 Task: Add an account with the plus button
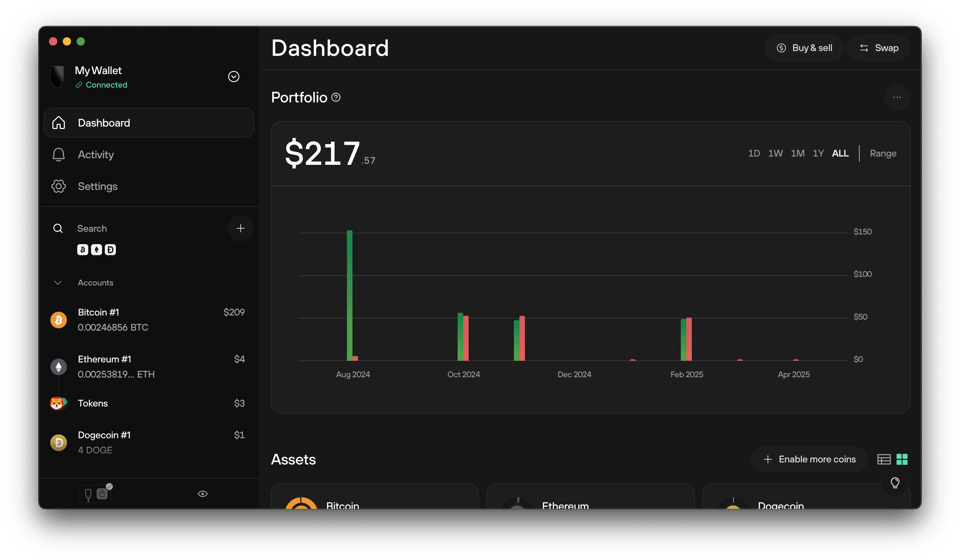pos(240,228)
